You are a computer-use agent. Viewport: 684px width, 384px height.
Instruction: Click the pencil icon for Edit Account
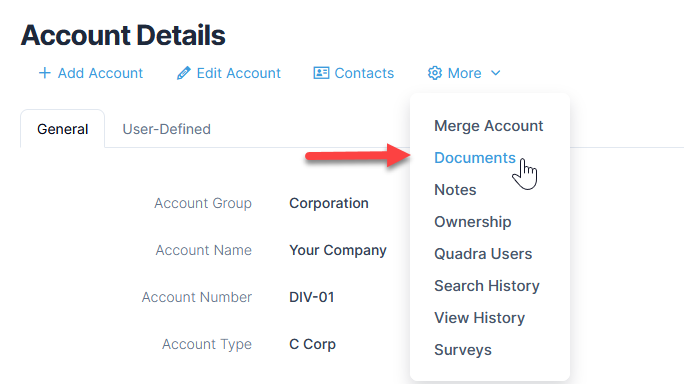click(184, 73)
